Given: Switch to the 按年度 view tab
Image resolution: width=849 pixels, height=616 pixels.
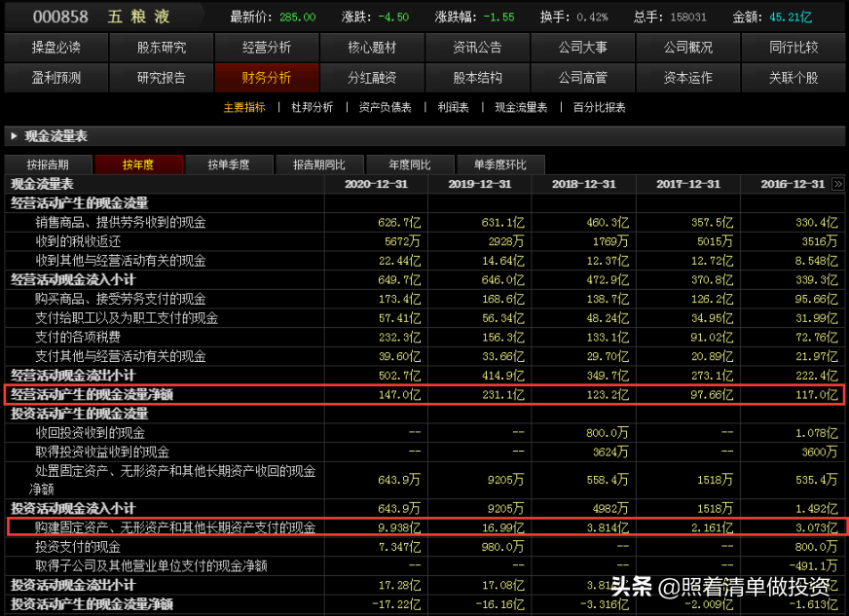Looking at the screenshot, I should coord(137,164).
